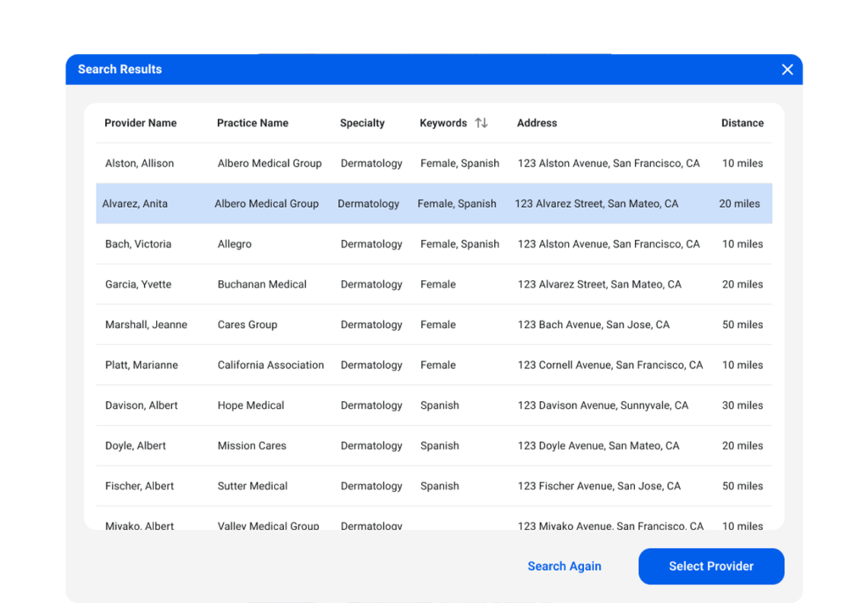Click the Search Again link

(x=564, y=566)
